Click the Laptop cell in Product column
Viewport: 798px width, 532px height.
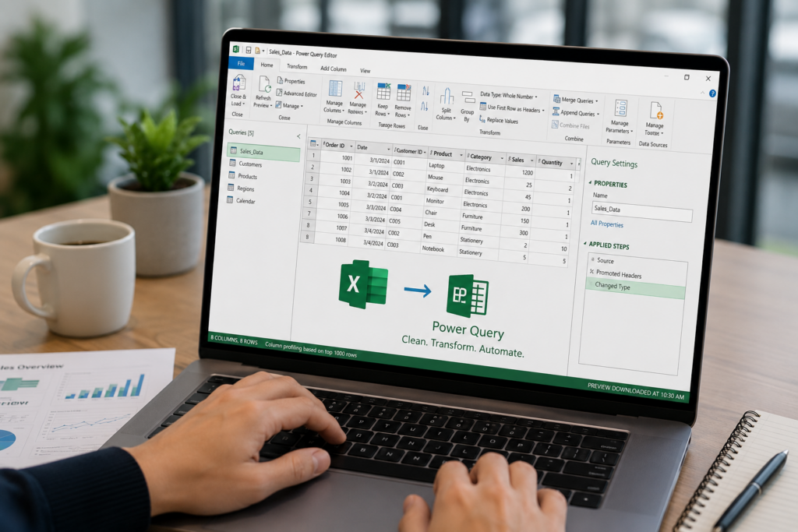436,165
